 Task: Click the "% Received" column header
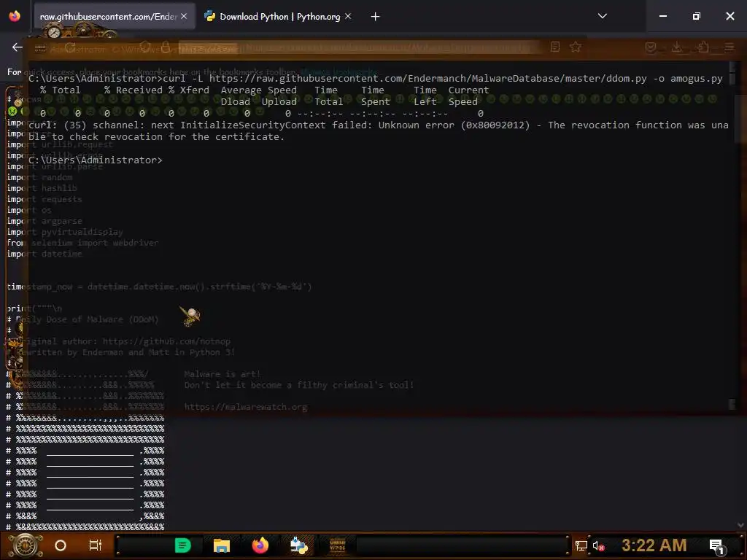(x=133, y=90)
